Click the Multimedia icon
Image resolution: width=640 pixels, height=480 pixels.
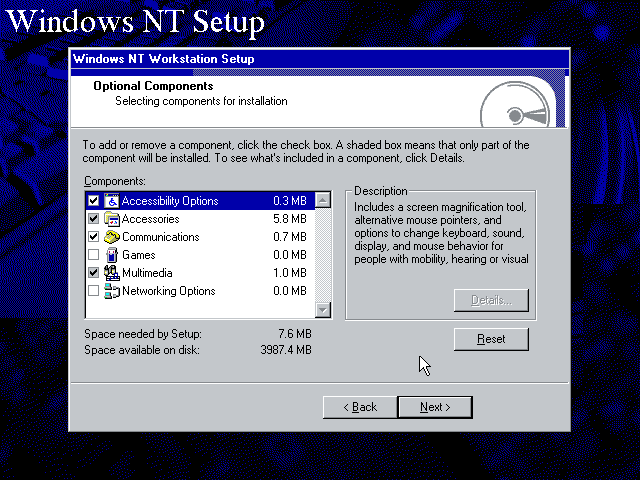(111, 273)
